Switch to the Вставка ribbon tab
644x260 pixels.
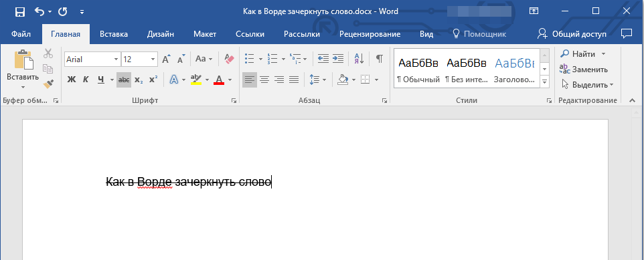point(114,34)
